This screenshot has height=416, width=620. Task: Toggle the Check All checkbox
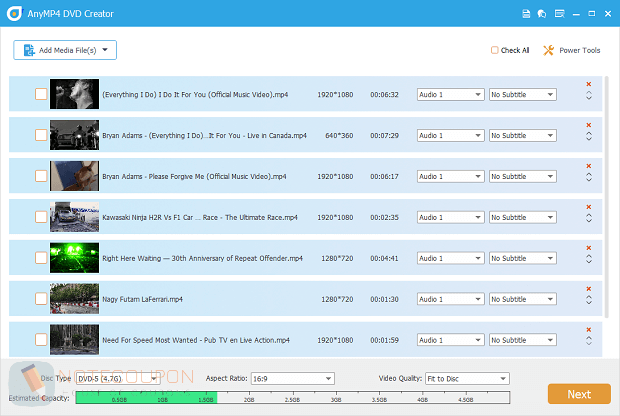click(x=494, y=50)
